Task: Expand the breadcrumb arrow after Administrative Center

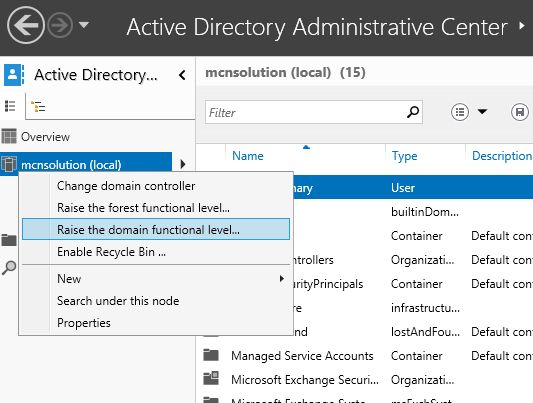Action: [522, 25]
